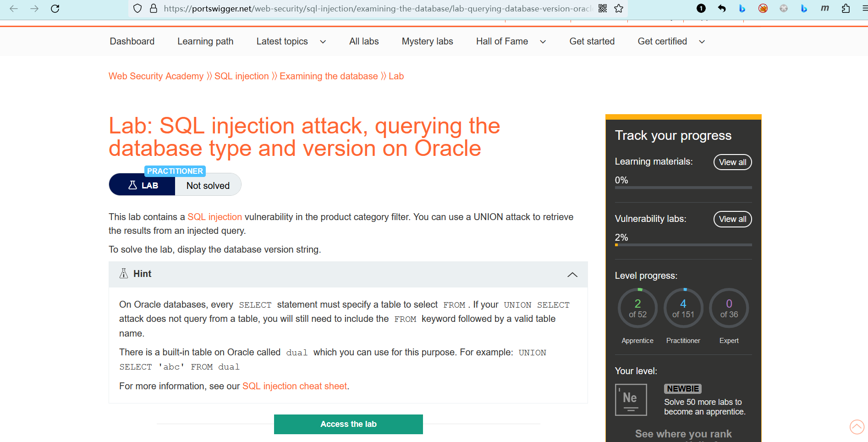Open the SQL injection cheat sheet link
The height and width of the screenshot is (442, 868).
click(294, 386)
